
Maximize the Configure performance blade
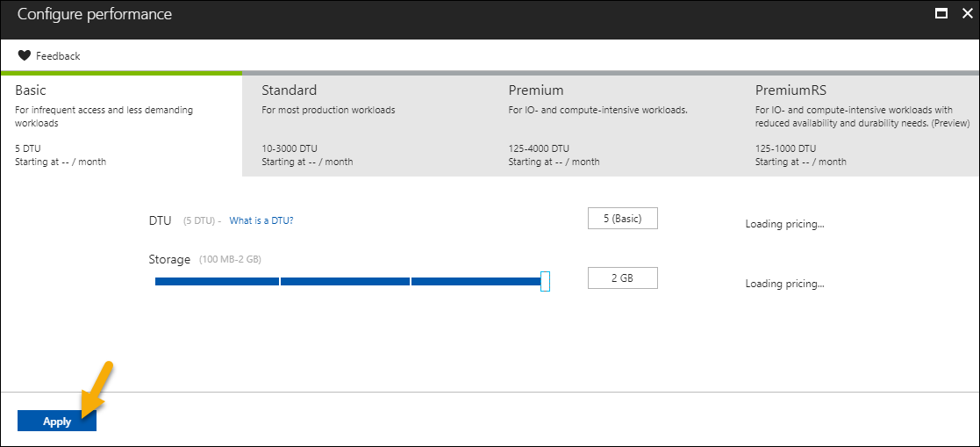click(941, 14)
